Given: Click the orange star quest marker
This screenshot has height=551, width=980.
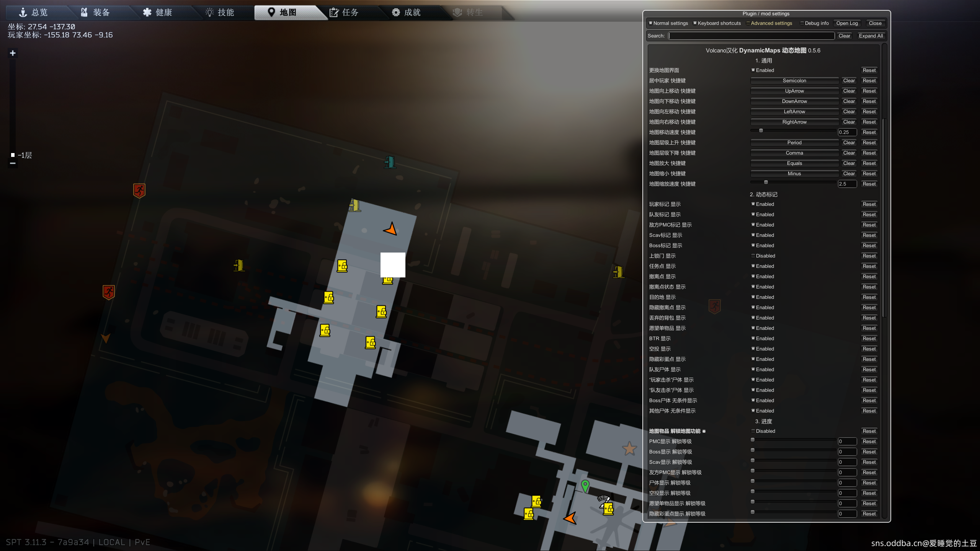Looking at the screenshot, I should coord(629,448).
